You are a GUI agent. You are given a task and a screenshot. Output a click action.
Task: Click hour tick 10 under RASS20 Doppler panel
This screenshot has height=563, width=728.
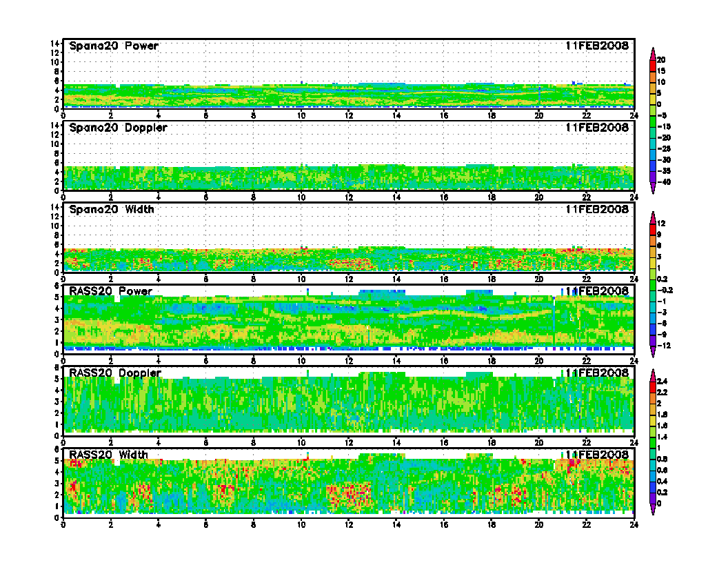click(x=301, y=443)
